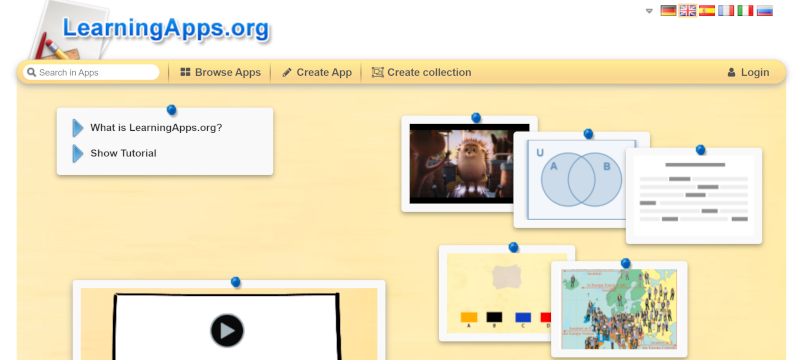The image size is (800, 360).
Task: Pick the Russian flag language icon
Action: tap(764, 10)
